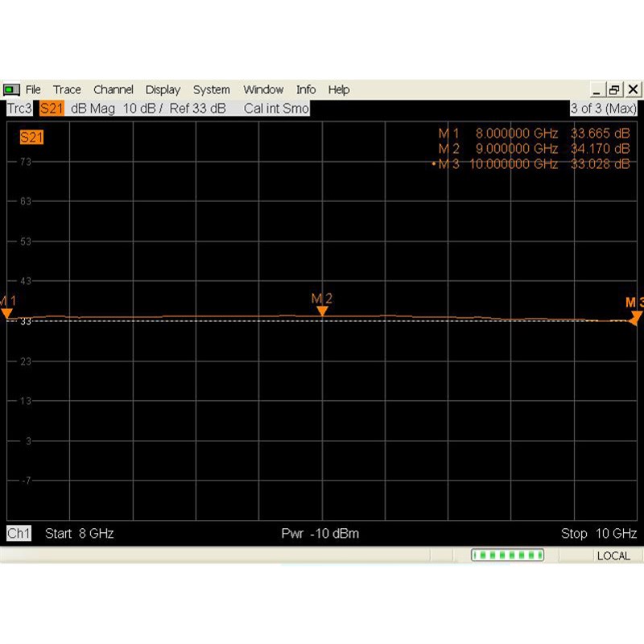
Task: Click the -7 y-axis label
Action: click(x=27, y=481)
